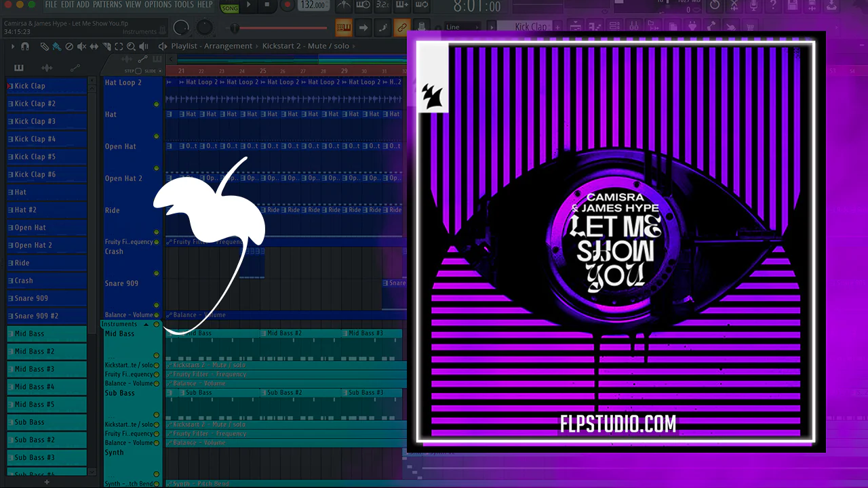Mute the Open Hat track
Viewport: 868px width, 488px height.
click(x=157, y=168)
